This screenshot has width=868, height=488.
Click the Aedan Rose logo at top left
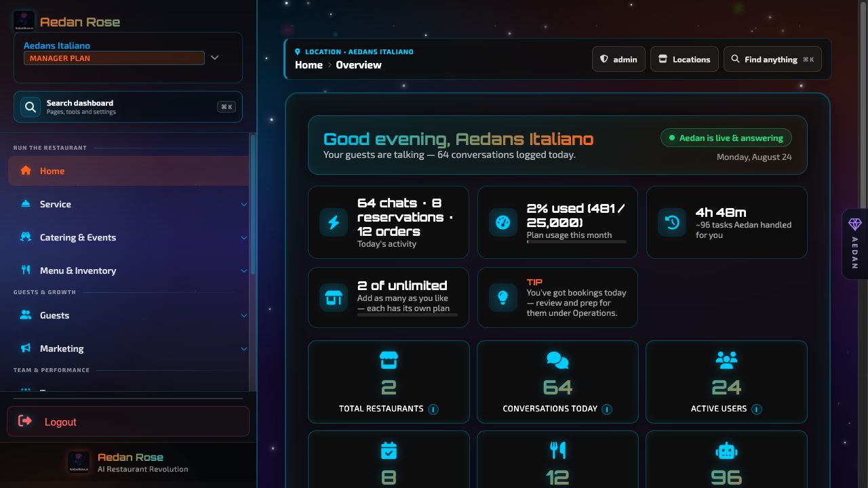24,21
